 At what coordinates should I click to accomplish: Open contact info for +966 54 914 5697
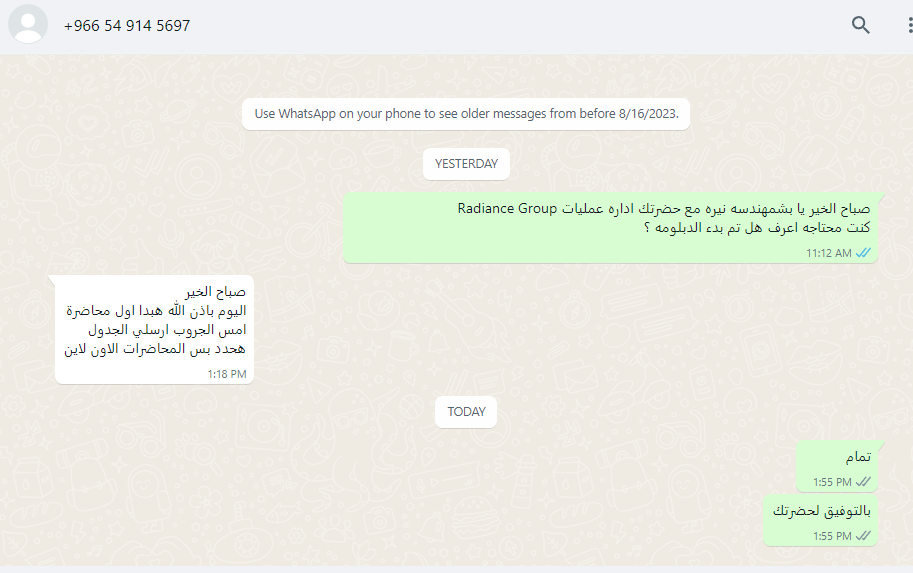click(x=127, y=26)
